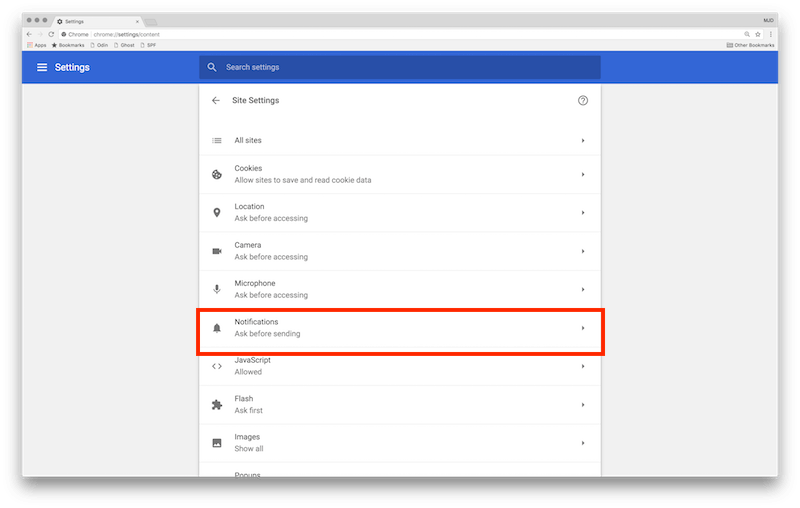The width and height of the screenshot is (800, 508).
Task: Click the search magnifier icon in settings
Action: tap(212, 67)
